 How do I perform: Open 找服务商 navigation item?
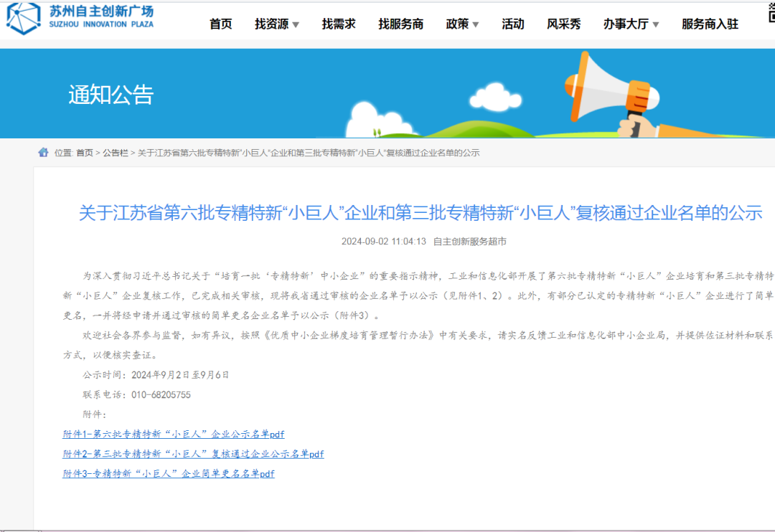coord(401,24)
